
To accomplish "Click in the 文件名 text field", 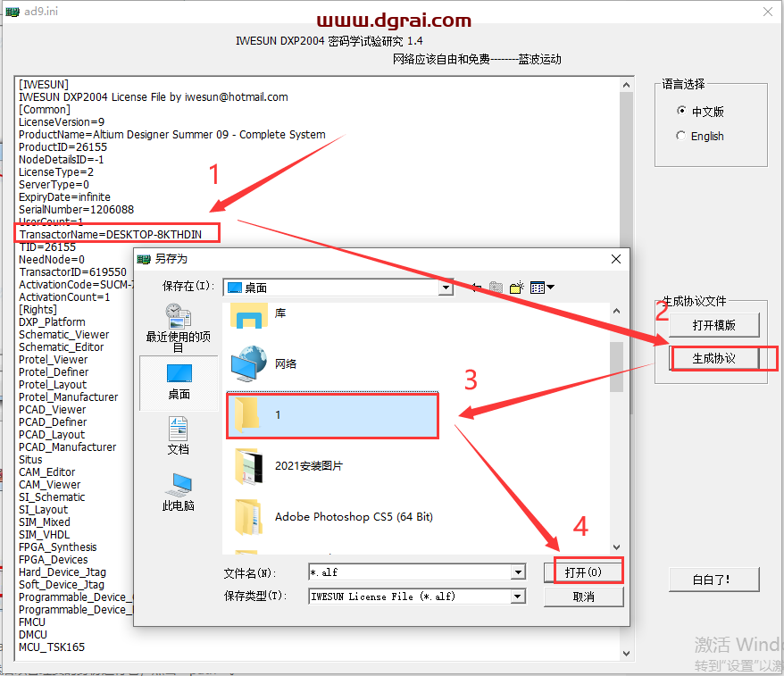I will pyautogui.click(x=409, y=572).
